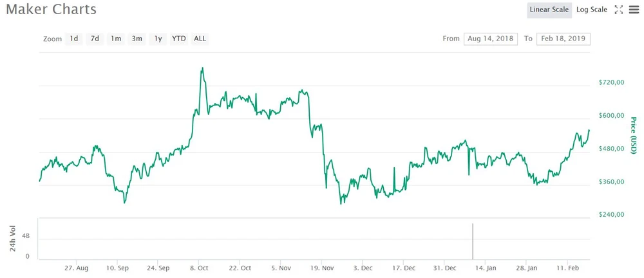Edit the From date field
Screen dimensions: 644x278
pyautogui.click(x=491, y=39)
